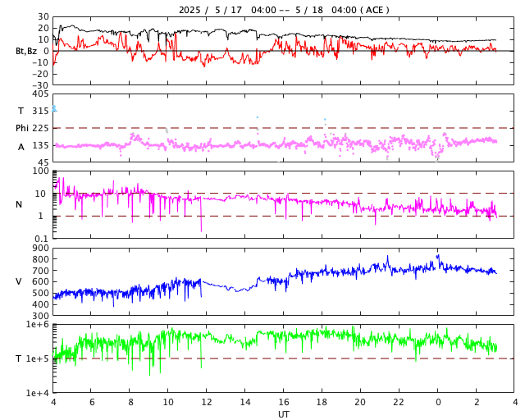Click the "0.1" tick on the N axis
This screenshot has width=525, height=420.
point(40,239)
